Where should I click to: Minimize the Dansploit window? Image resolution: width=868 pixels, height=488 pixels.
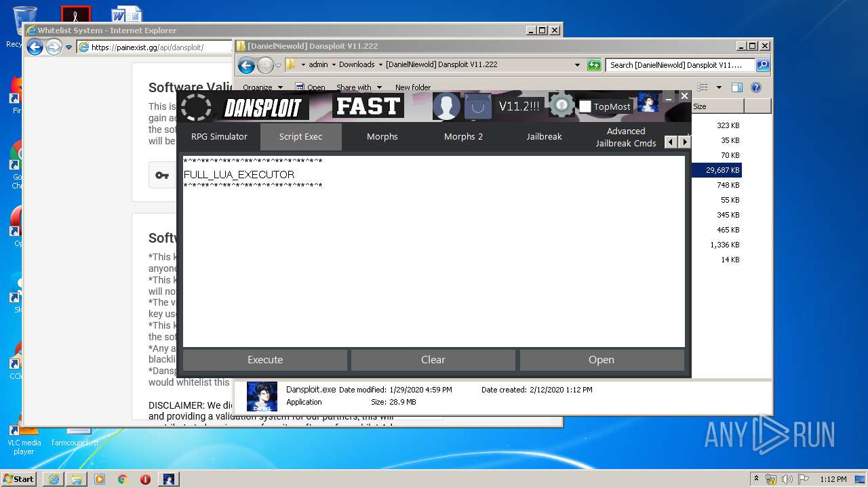coord(669,98)
